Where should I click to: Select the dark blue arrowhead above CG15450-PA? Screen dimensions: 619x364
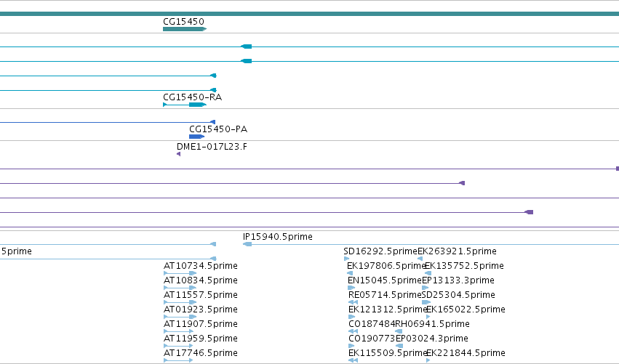point(213,122)
